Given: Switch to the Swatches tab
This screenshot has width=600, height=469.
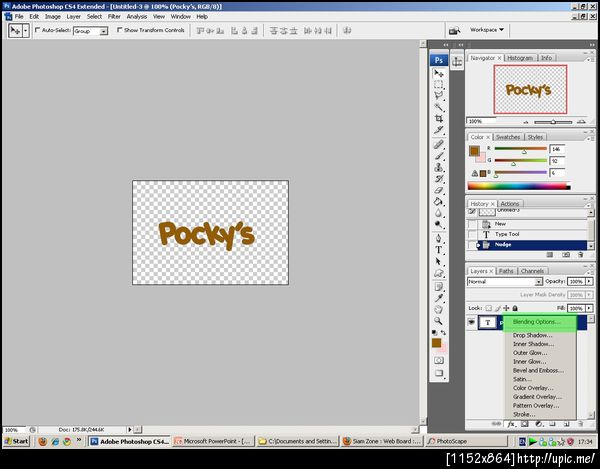Looking at the screenshot, I should coord(507,137).
